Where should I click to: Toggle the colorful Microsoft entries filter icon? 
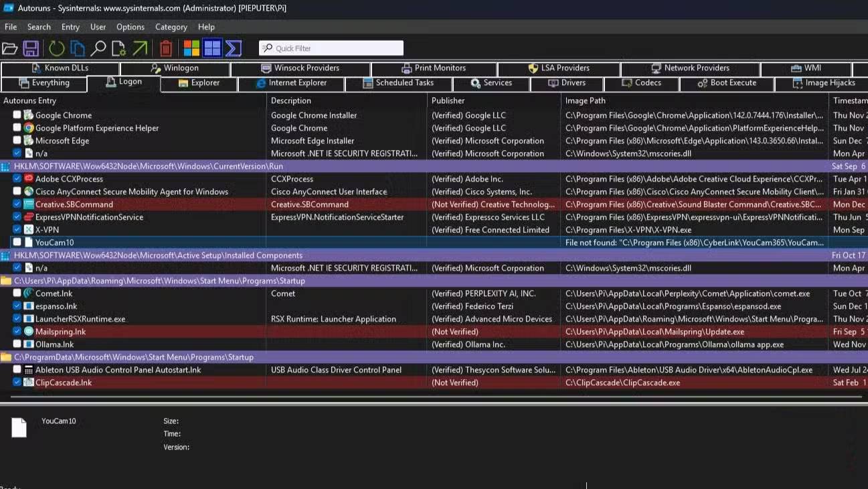(x=191, y=48)
